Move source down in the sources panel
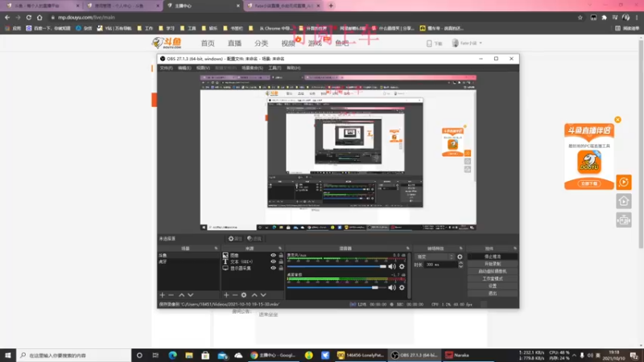 (x=263, y=295)
